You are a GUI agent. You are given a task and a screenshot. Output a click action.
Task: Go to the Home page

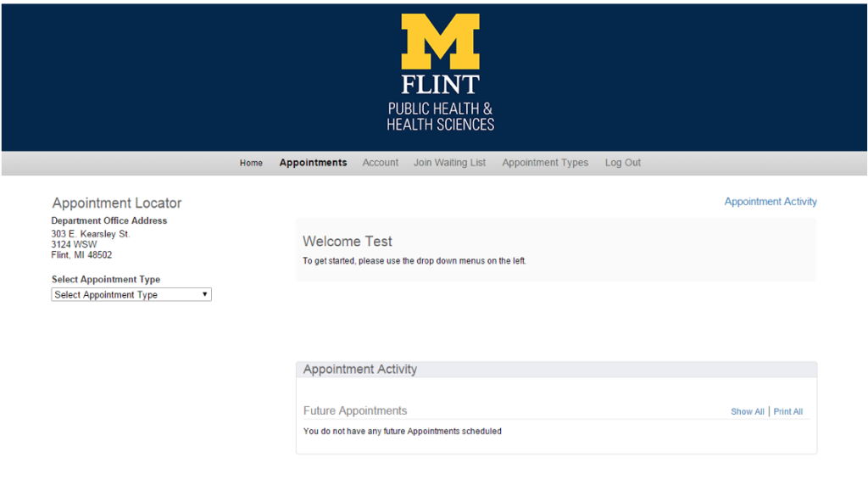[x=251, y=163]
